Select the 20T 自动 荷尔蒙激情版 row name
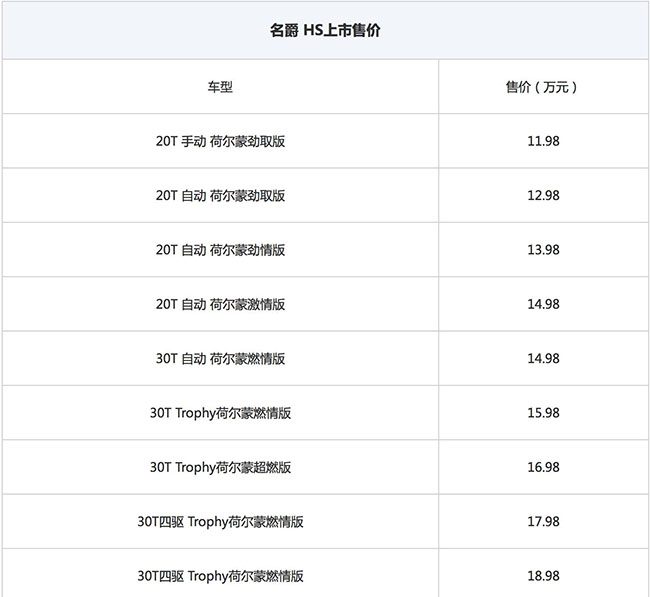 [220, 304]
